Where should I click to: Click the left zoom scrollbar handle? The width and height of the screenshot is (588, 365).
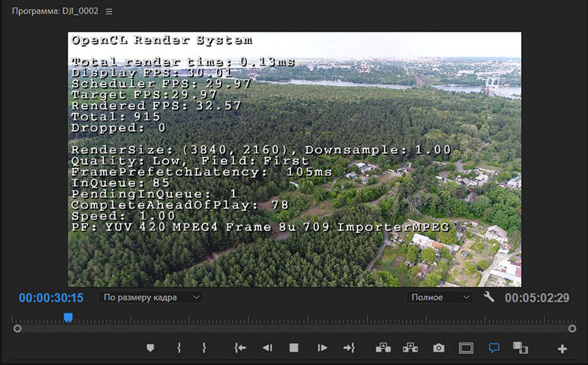[17, 329]
